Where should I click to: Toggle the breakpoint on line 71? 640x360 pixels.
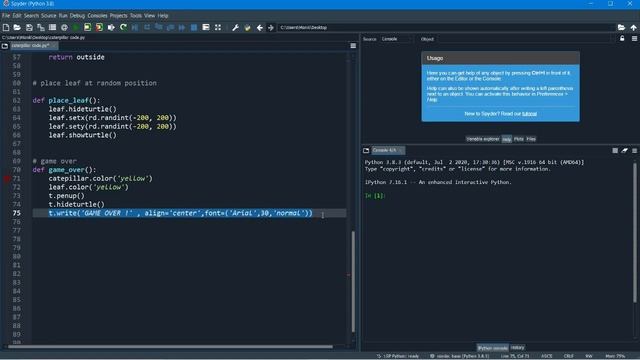tap(7, 178)
